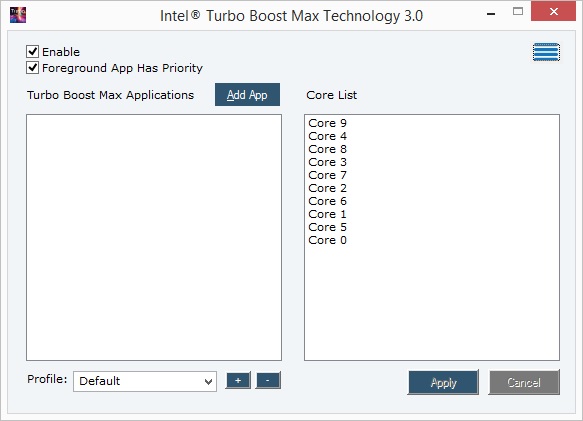Viewport: 583px width, 421px height.
Task: Close the Turbo Boost Max window
Action: point(553,11)
